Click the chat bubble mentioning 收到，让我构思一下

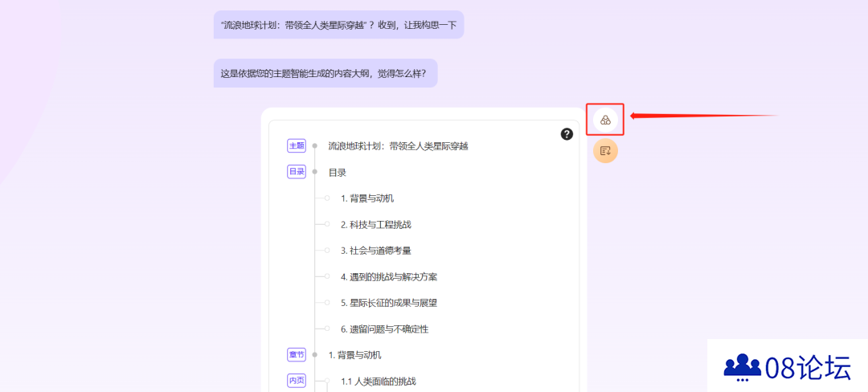pyautogui.click(x=339, y=25)
